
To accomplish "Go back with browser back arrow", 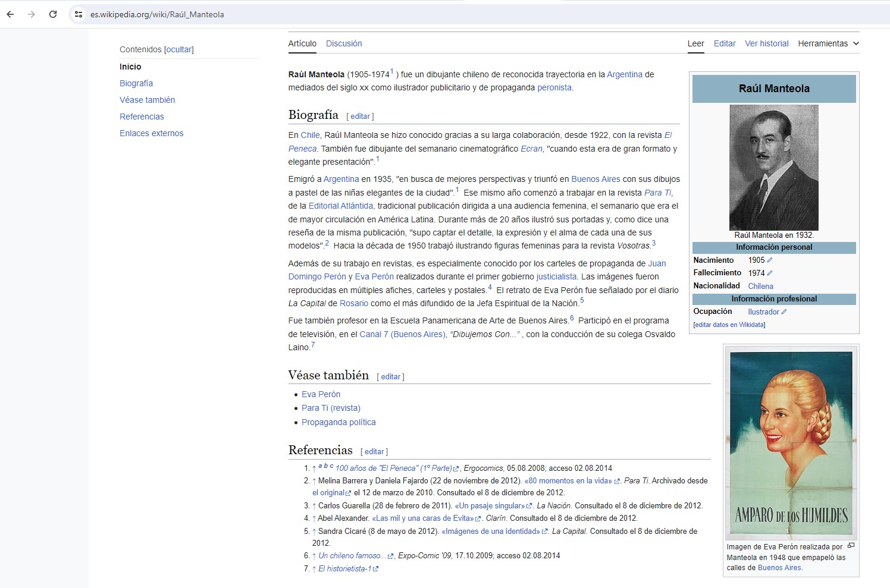I will [10, 14].
